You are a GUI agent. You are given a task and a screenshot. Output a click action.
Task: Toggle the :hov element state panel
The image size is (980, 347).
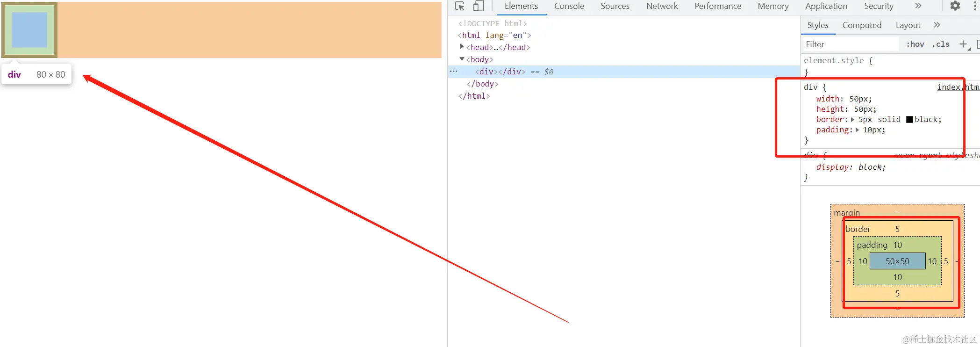pyautogui.click(x=916, y=44)
